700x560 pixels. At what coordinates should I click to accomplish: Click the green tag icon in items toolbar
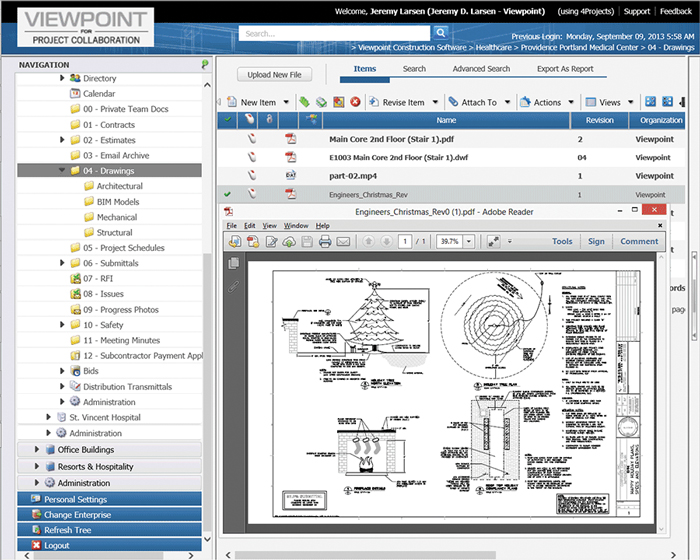click(304, 102)
